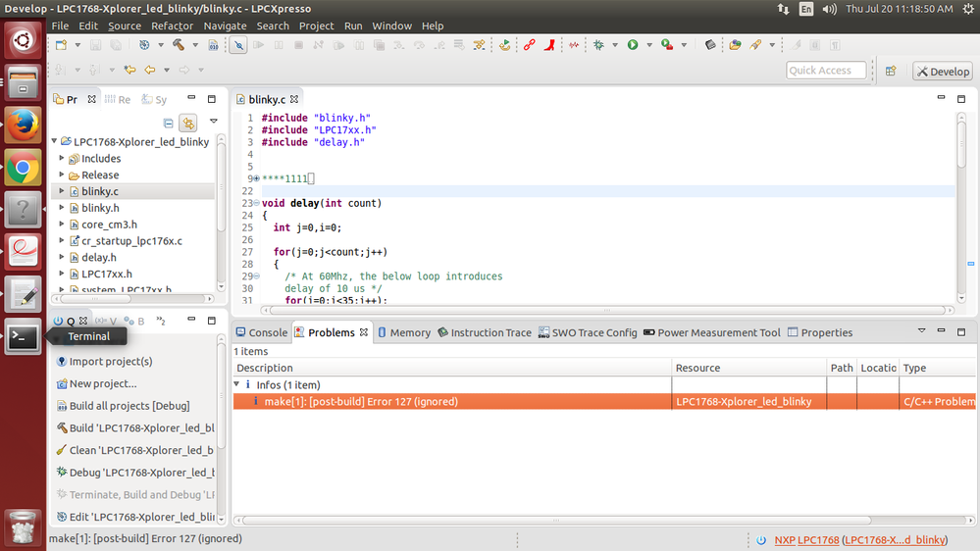Click the Quick Access search field
The height and width of the screenshot is (551, 980).
tap(826, 71)
